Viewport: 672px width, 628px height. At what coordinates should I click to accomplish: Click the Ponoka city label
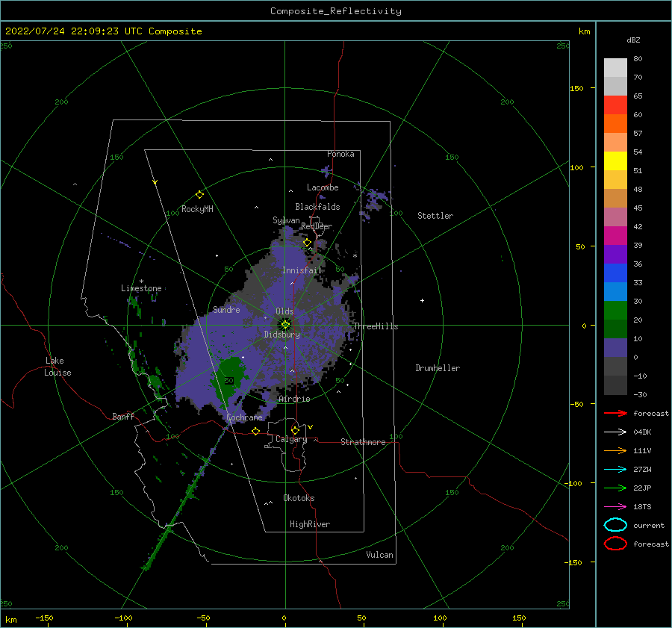tap(340, 154)
